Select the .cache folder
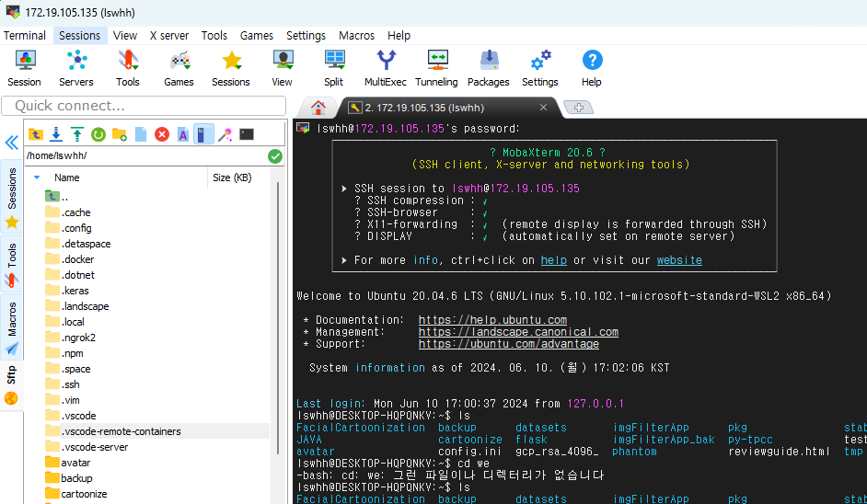 68,212
